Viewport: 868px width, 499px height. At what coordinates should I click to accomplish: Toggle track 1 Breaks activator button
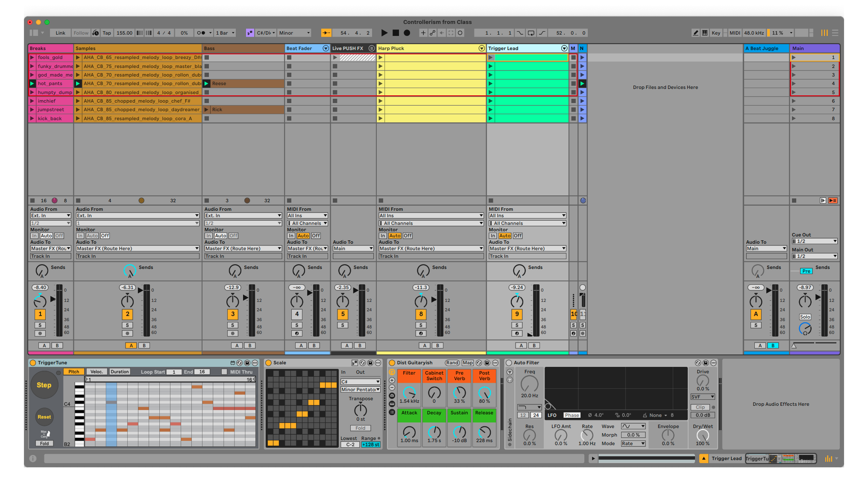pos(40,314)
